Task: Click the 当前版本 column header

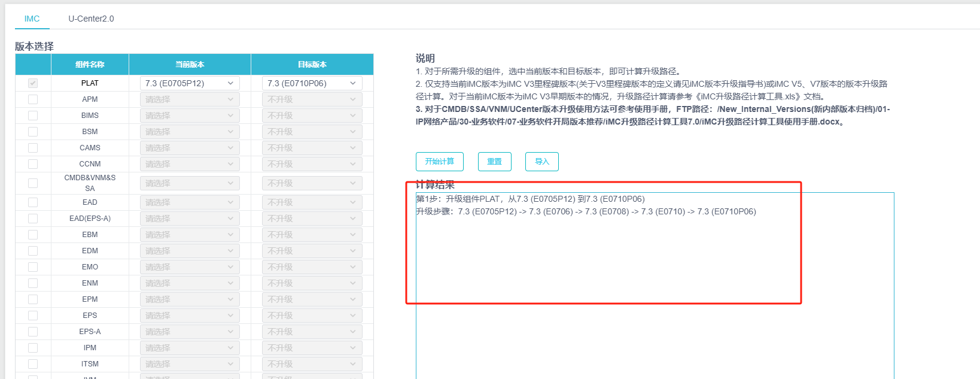Action: click(x=190, y=65)
